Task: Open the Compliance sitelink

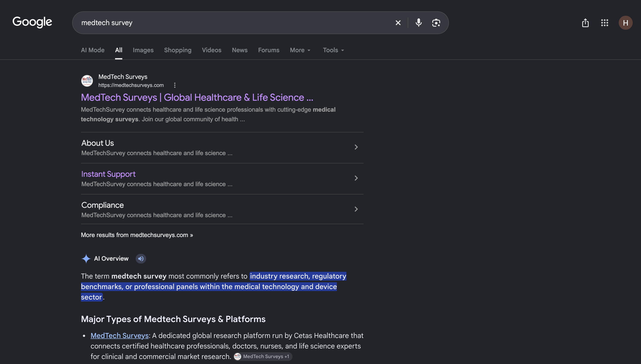Action: pos(102,205)
